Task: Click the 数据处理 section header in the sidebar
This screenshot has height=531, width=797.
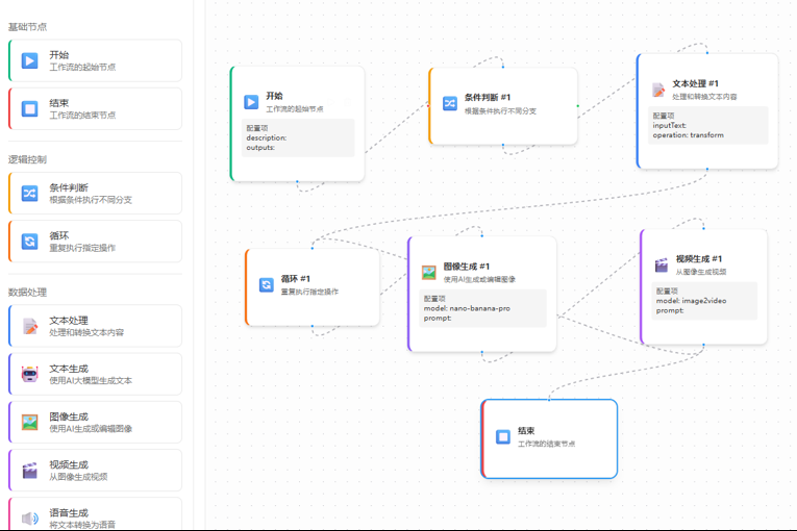Action: click(x=28, y=292)
